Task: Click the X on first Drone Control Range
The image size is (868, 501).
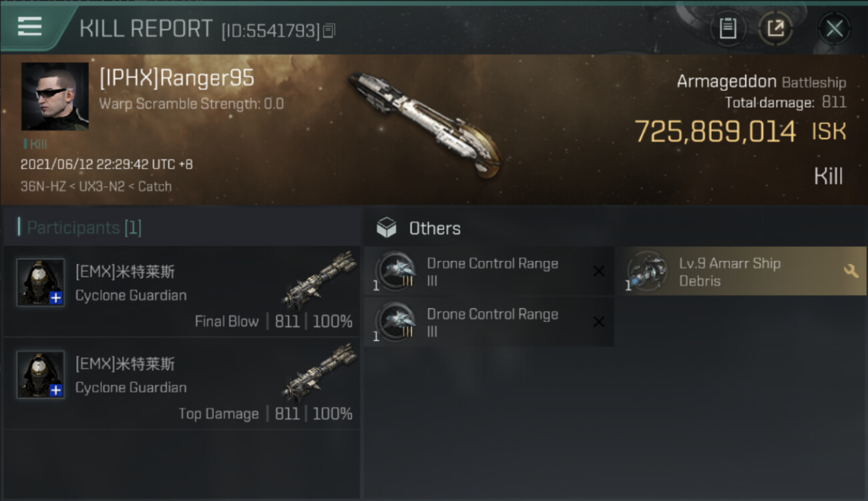Action: coord(599,271)
